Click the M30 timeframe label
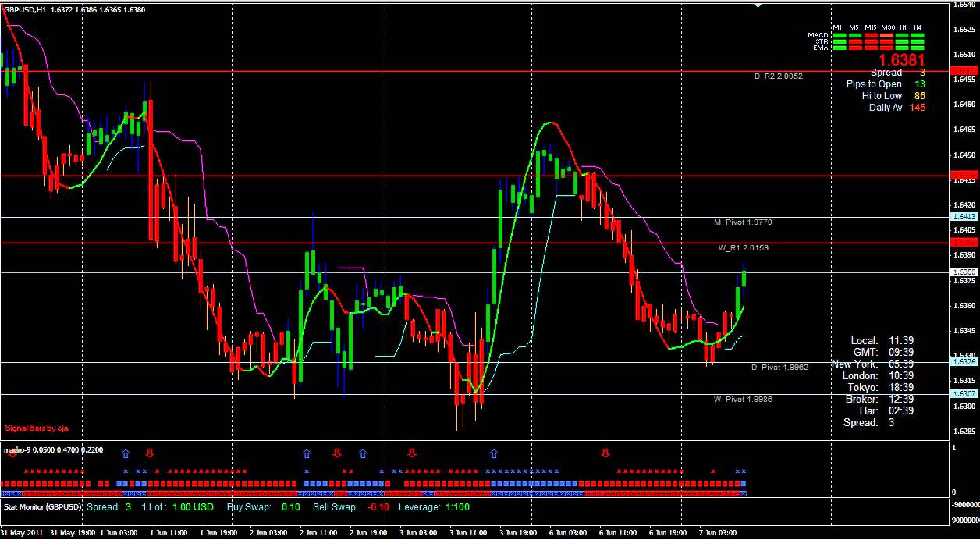 pos(888,27)
